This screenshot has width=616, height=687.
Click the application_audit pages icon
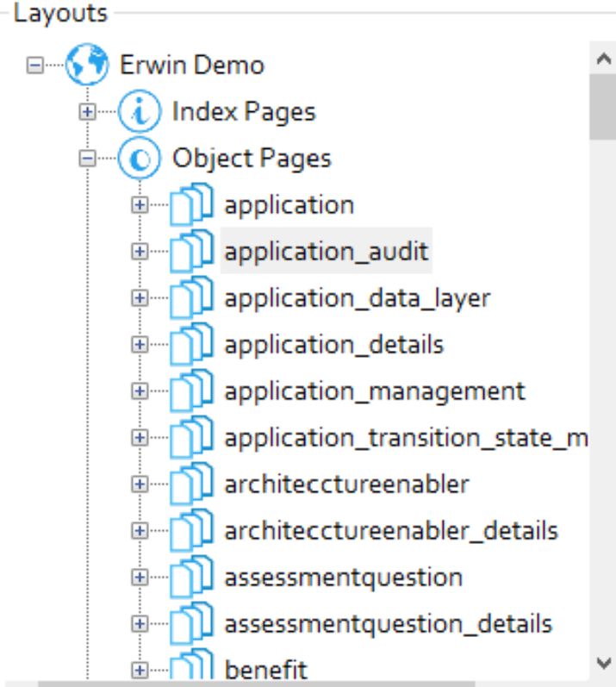point(192,251)
